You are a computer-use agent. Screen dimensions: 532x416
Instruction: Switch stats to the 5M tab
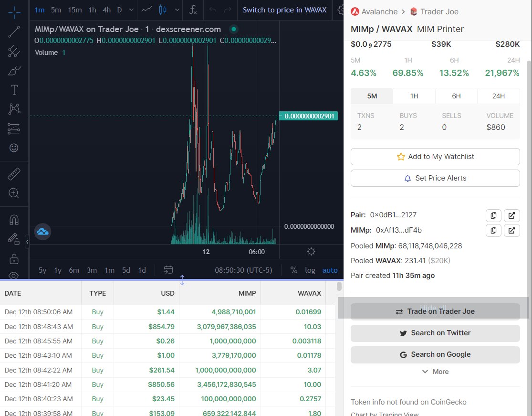point(372,96)
